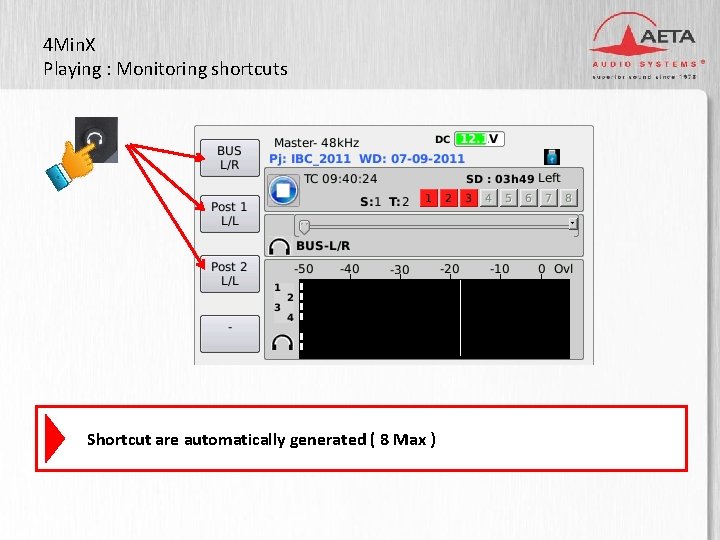720x540 pixels.
Task: Stop playback with the blue stop button
Action: point(283,190)
